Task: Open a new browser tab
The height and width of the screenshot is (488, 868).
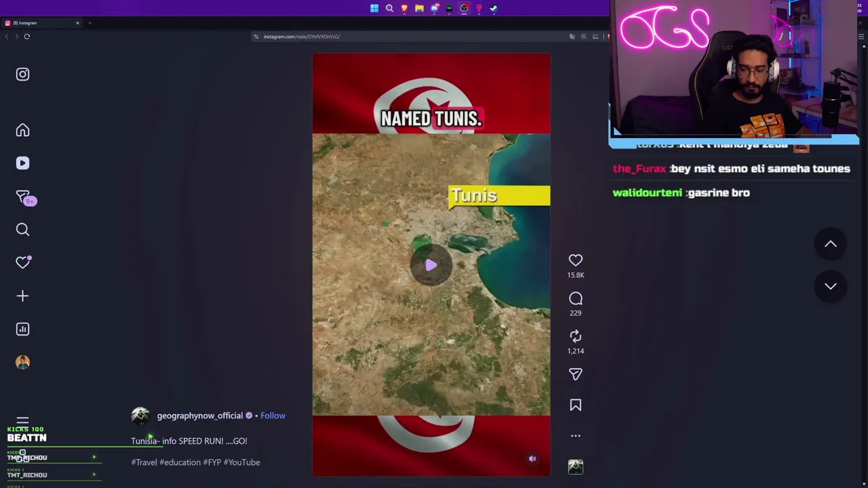Action: 90,23
